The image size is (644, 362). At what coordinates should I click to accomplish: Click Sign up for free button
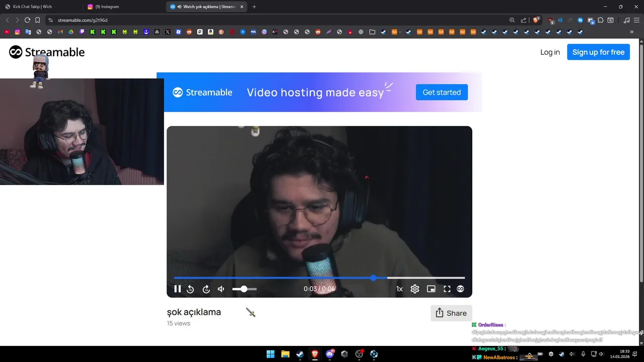[x=598, y=52]
